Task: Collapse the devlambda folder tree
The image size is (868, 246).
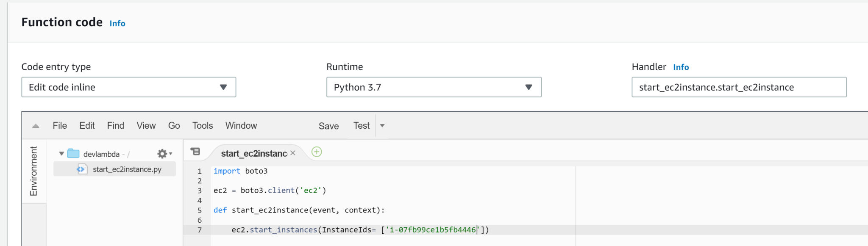Action: [x=61, y=154]
